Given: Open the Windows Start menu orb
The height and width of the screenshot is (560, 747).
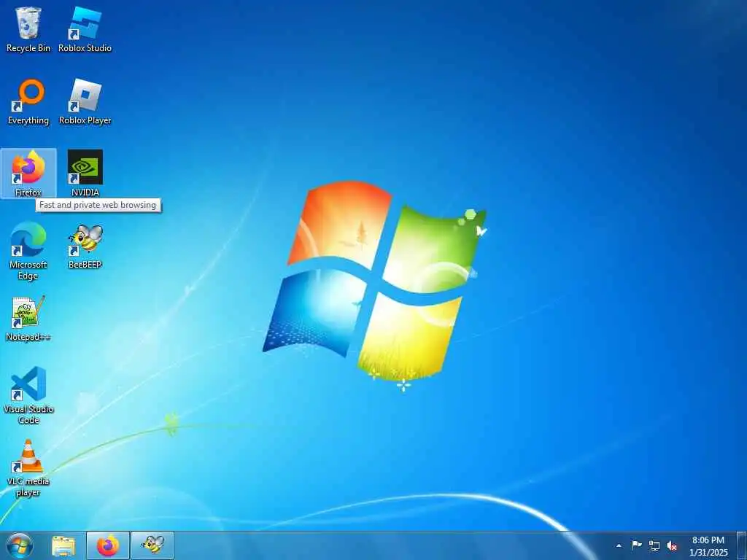Looking at the screenshot, I should pos(20,545).
